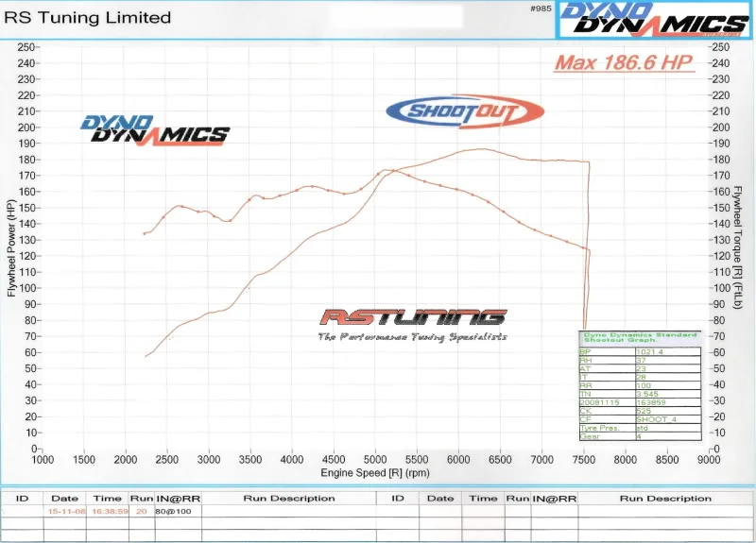
Task: Select the 'RS Tuning Limited' title text
Action: coord(87,18)
